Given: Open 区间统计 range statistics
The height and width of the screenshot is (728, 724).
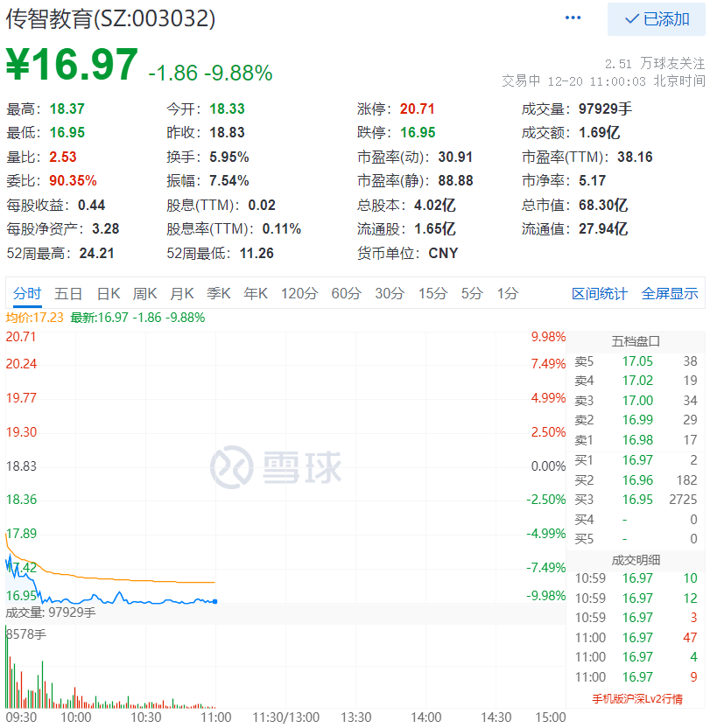Looking at the screenshot, I should 600,294.
